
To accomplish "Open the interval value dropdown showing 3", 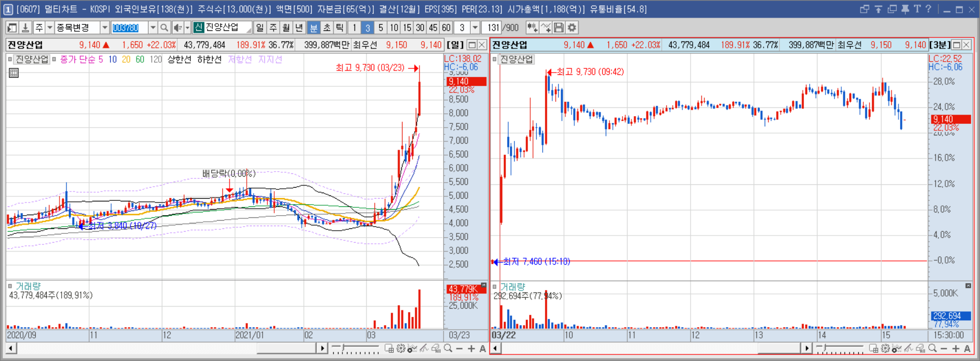I will pyautogui.click(x=475, y=28).
